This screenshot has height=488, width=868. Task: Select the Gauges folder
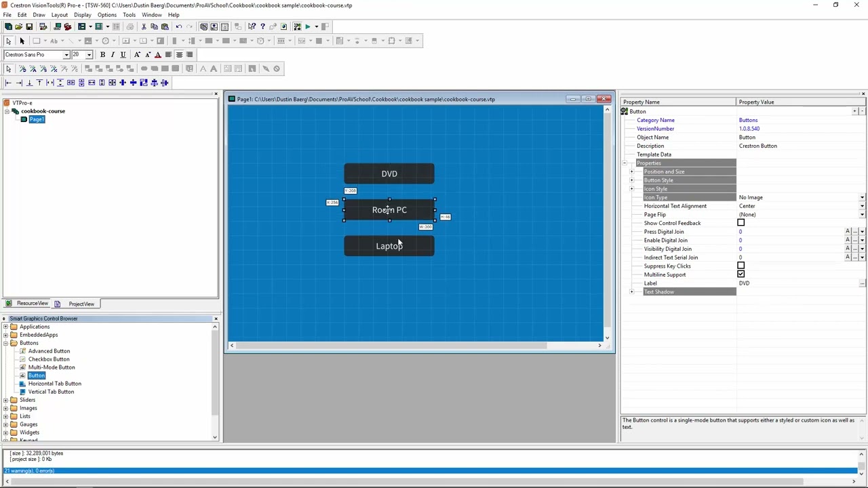pyautogui.click(x=28, y=424)
